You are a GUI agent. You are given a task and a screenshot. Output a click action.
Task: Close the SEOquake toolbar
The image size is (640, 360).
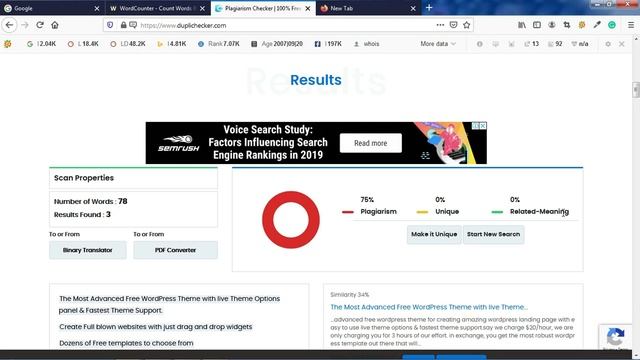622,44
